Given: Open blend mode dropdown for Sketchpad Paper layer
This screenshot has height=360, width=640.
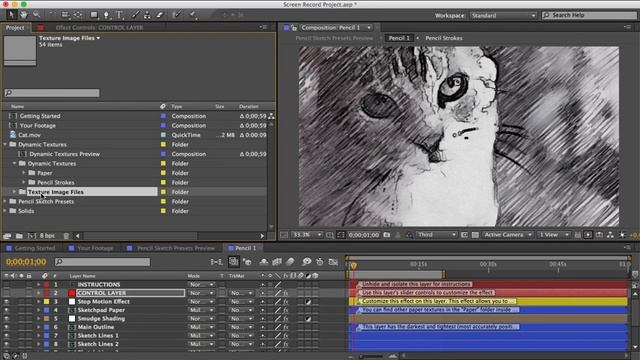Looking at the screenshot, I should [201, 310].
